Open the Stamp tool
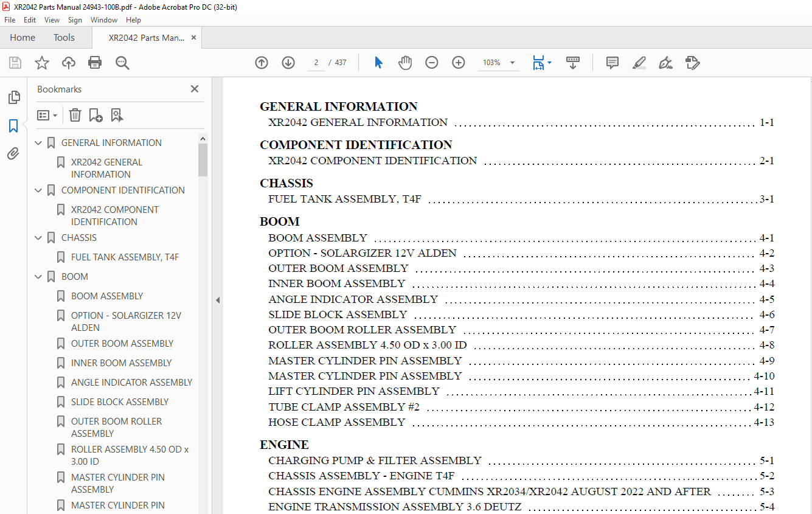This screenshot has width=812, height=514. click(x=692, y=63)
